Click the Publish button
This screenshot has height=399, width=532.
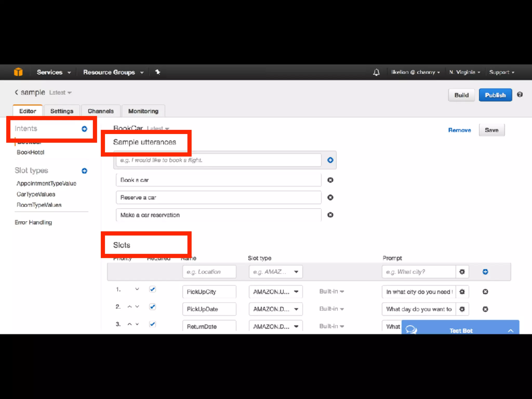[x=495, y=95]
